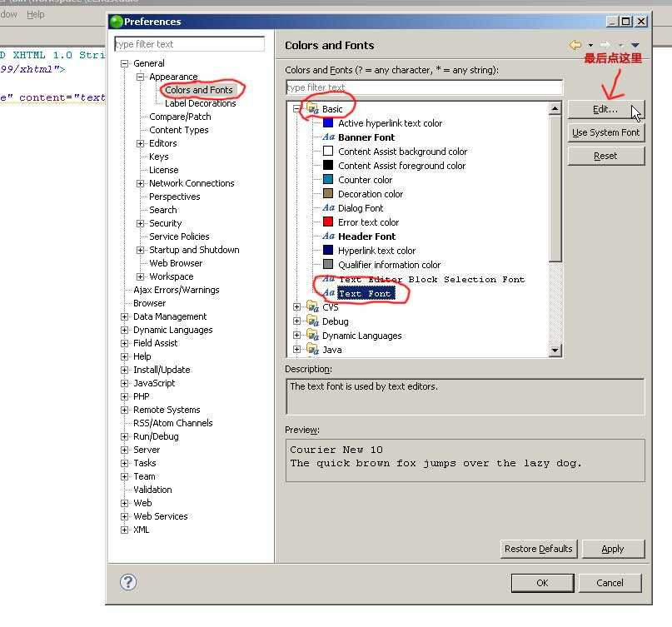Select Error text color red swatch

328,222
